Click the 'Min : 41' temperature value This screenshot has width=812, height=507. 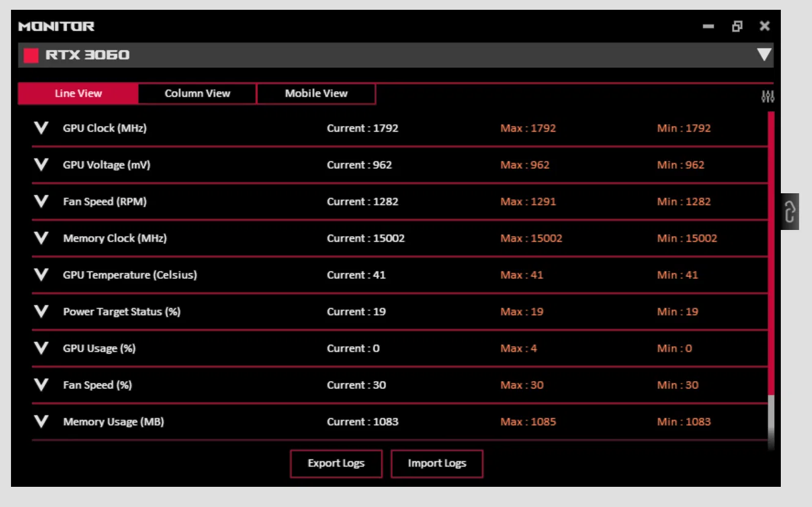point(678,275)
